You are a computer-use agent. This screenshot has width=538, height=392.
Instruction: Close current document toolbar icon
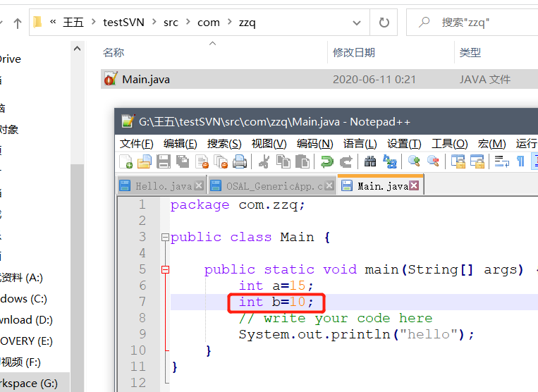[202, 161]
